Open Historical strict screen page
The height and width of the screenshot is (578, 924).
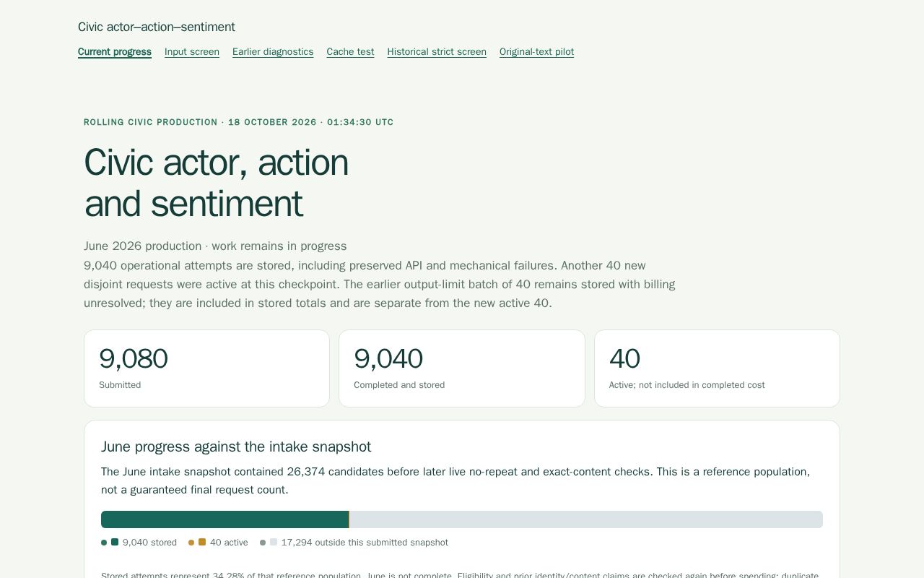click(x=437, y=52)
